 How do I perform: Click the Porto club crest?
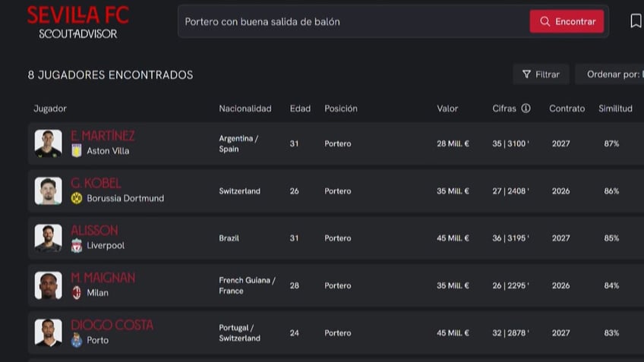pyautogui.click(x=77, y=340)
